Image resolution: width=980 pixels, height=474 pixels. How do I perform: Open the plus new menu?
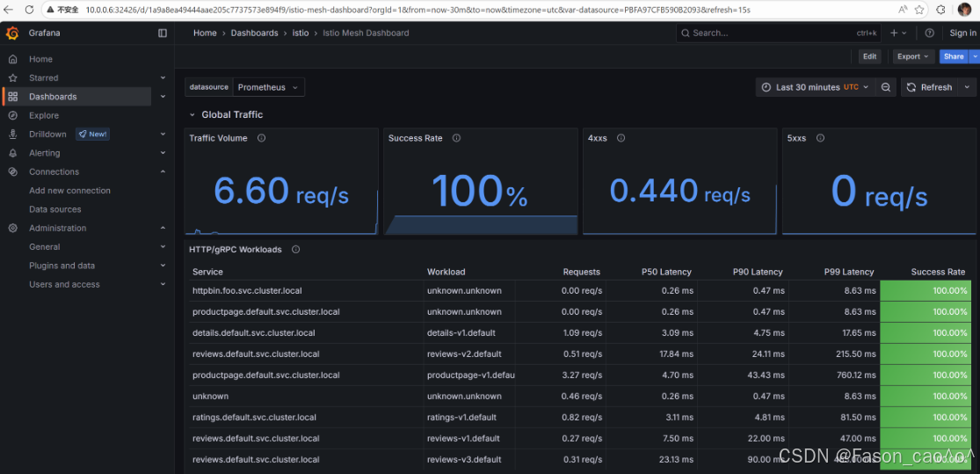pyautogui.click(x=899, y=33)
